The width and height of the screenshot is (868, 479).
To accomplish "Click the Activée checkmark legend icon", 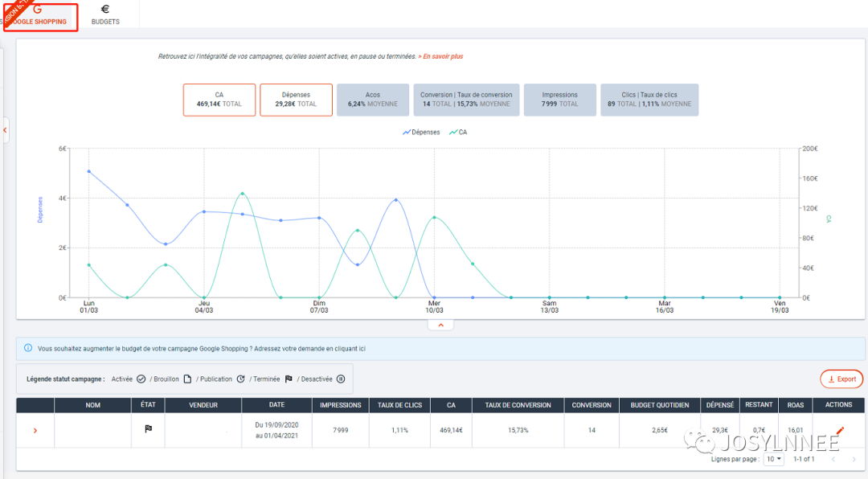I will (141, 379).
